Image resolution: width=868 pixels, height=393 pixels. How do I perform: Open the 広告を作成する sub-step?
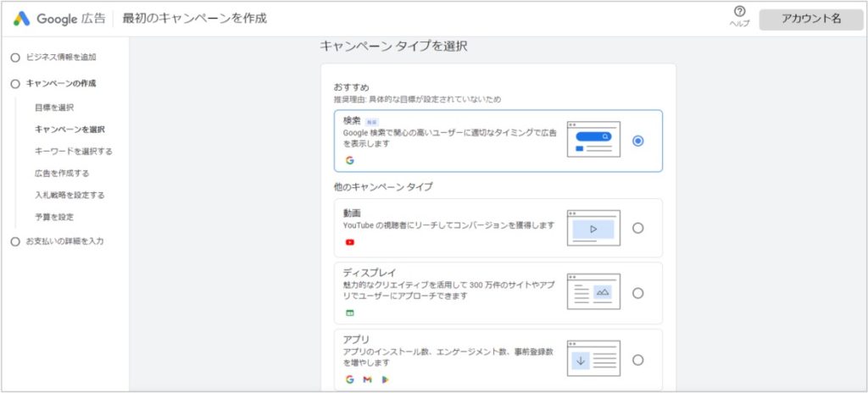(62, 174)
